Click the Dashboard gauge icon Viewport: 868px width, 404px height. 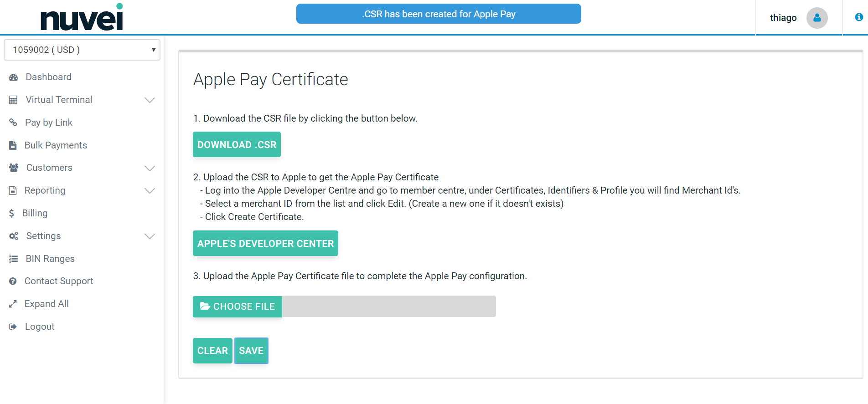pos(13,77)
